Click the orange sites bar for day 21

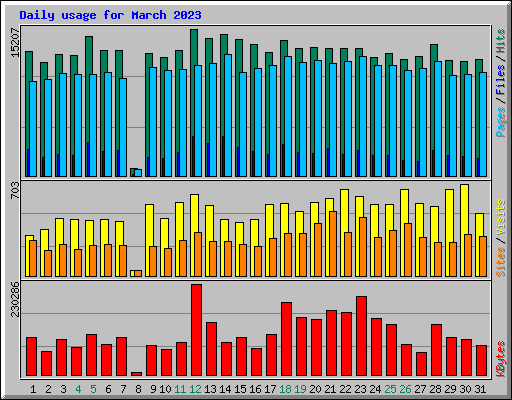(x=333, y=244)
